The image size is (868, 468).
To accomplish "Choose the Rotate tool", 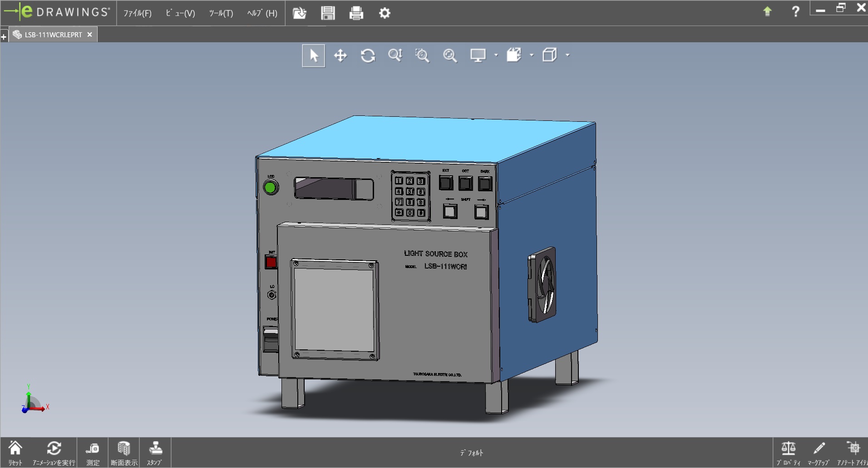I will (368, 55).
